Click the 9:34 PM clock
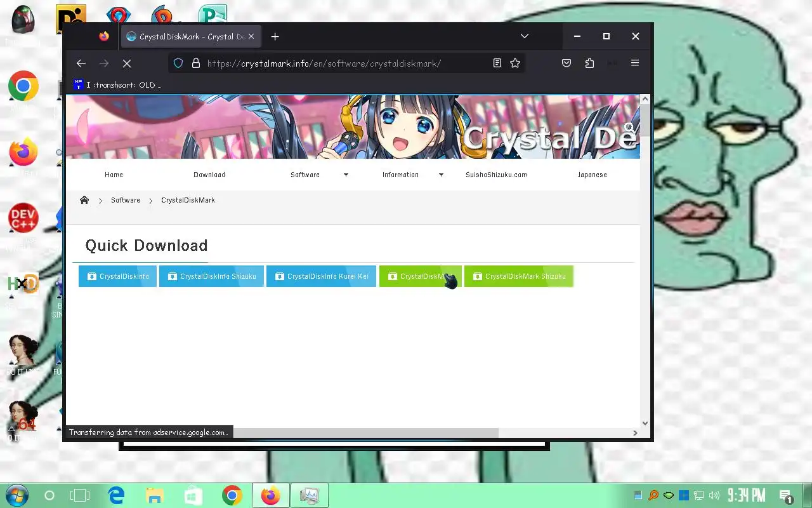Screen dimensions: 812x508 pos(746,495)
